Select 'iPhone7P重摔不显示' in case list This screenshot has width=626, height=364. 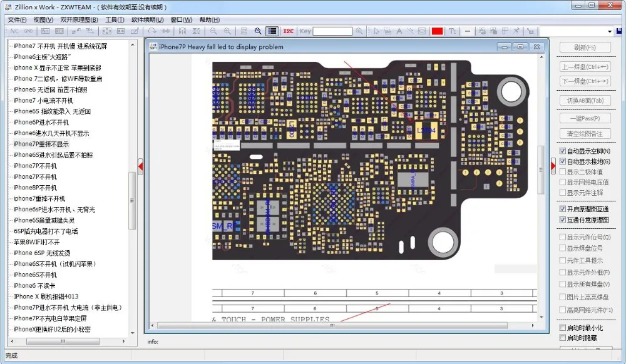[x=41, y=144]
